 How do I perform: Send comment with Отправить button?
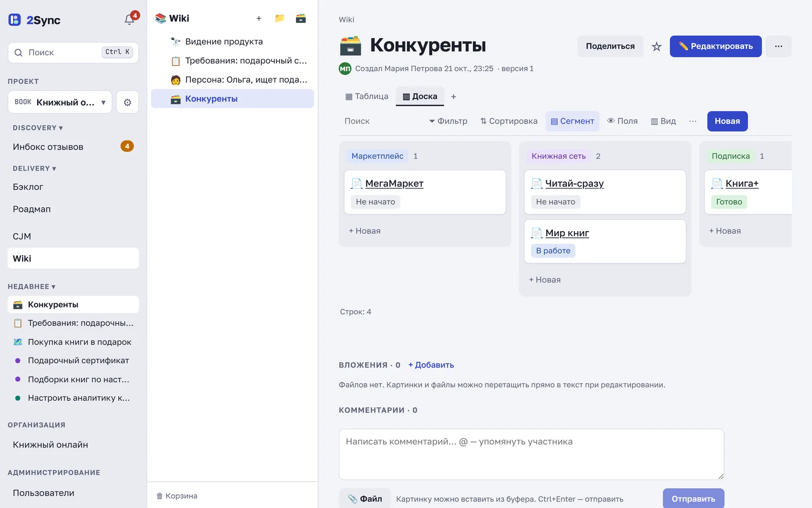click(693, 499)
